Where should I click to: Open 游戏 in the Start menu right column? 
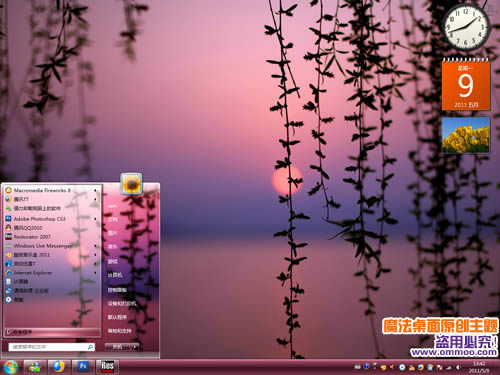pyautogui.click(x=113, y=261)
